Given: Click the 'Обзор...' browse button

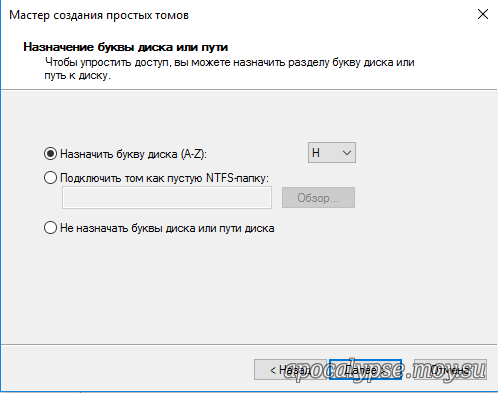Looking at the screenshot, I should [318, 198].
